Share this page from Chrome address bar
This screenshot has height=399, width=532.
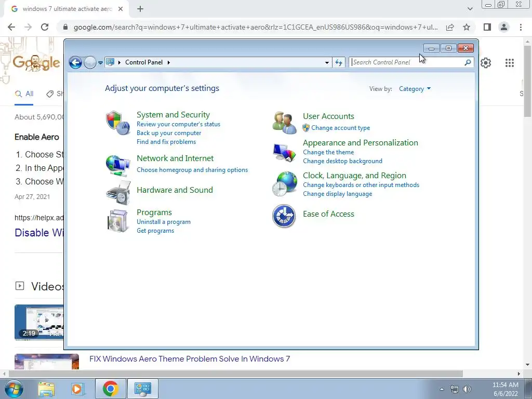450,27
